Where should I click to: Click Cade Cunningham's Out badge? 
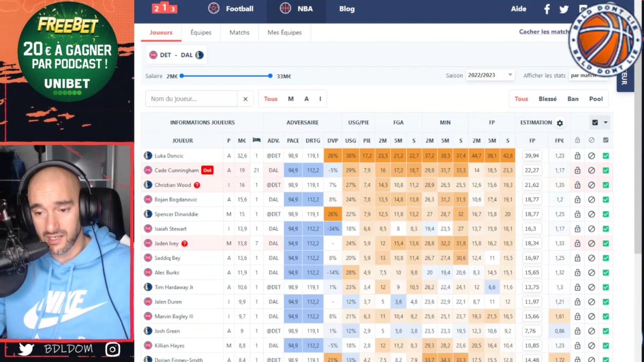pyautogui.click(x=207, y=171)
